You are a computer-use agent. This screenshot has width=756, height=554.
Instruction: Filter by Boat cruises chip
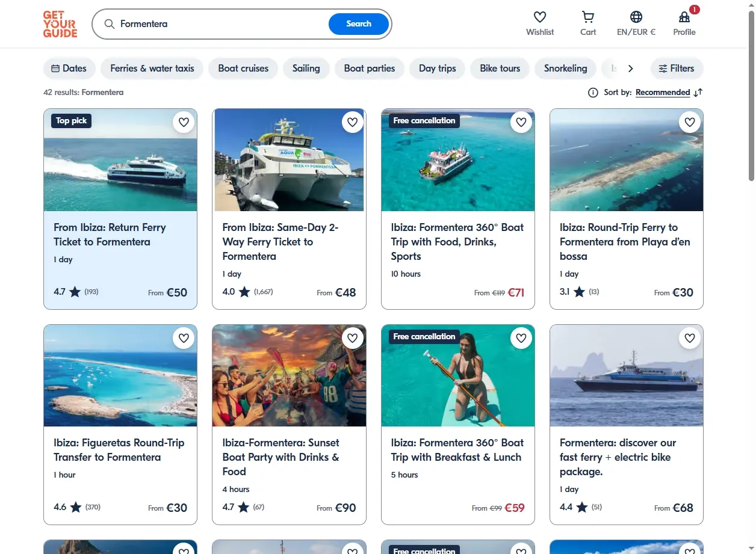click(243, 69)
